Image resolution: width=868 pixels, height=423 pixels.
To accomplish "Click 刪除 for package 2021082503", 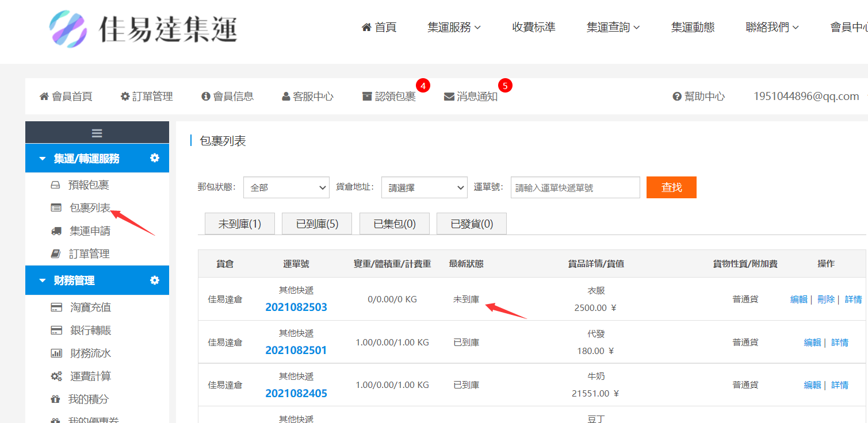I will pos(826,299).
